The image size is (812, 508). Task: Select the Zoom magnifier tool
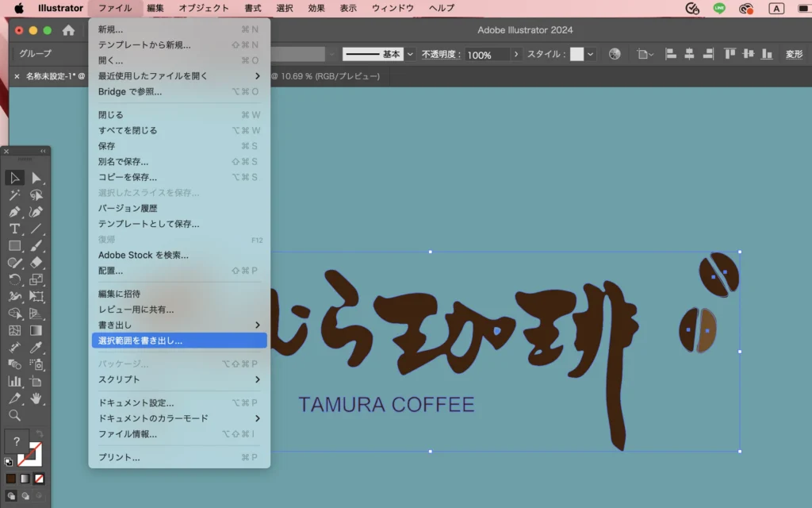click(15, 415)
